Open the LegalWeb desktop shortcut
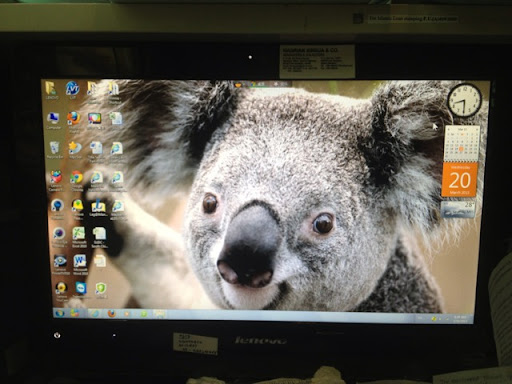The image size is (512, 384). [98, 208]
